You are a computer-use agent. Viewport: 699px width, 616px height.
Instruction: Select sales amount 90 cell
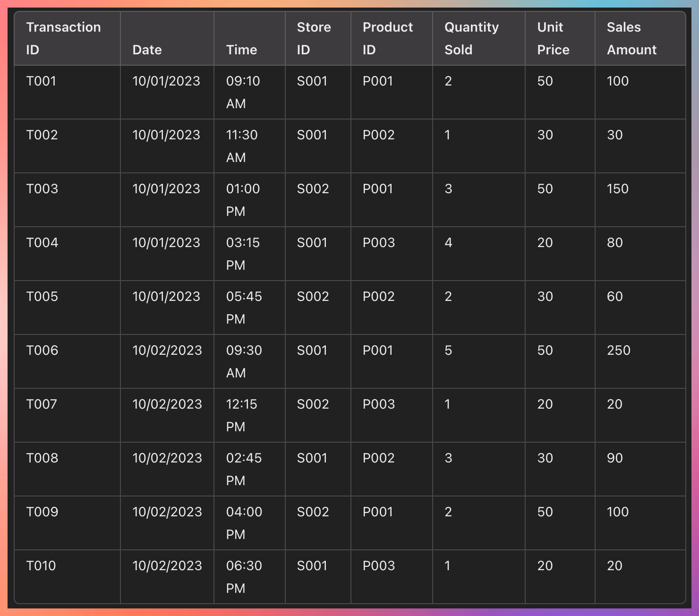[614, 458]
